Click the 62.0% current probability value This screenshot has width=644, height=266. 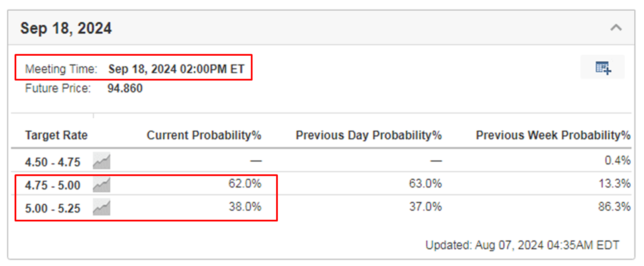[245, 184]
